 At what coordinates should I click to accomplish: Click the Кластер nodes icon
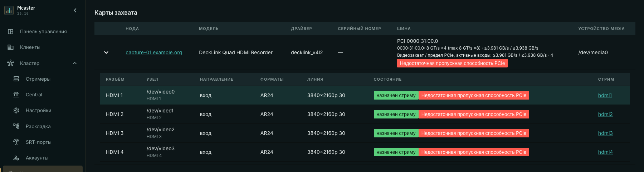(11, 63)
